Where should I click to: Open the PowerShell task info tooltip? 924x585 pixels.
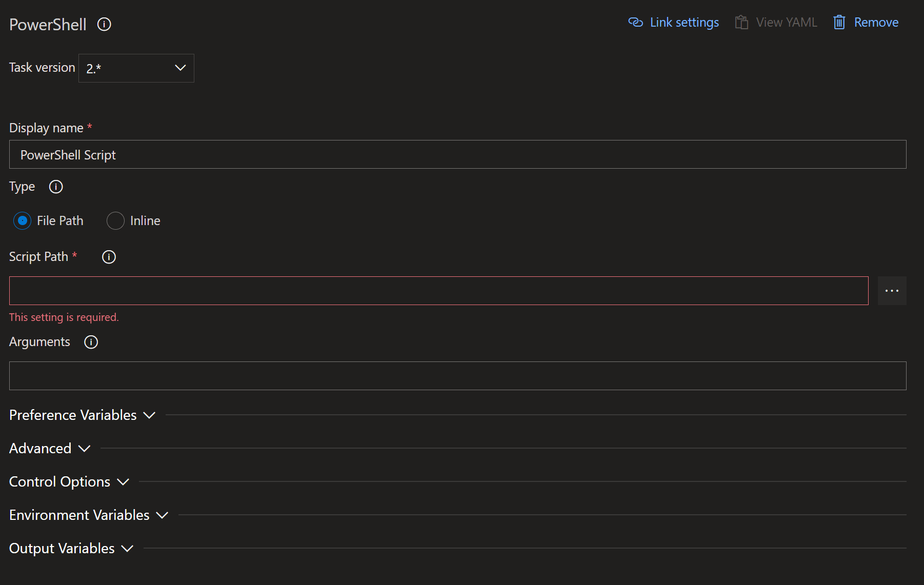click(x=104, y=24)
